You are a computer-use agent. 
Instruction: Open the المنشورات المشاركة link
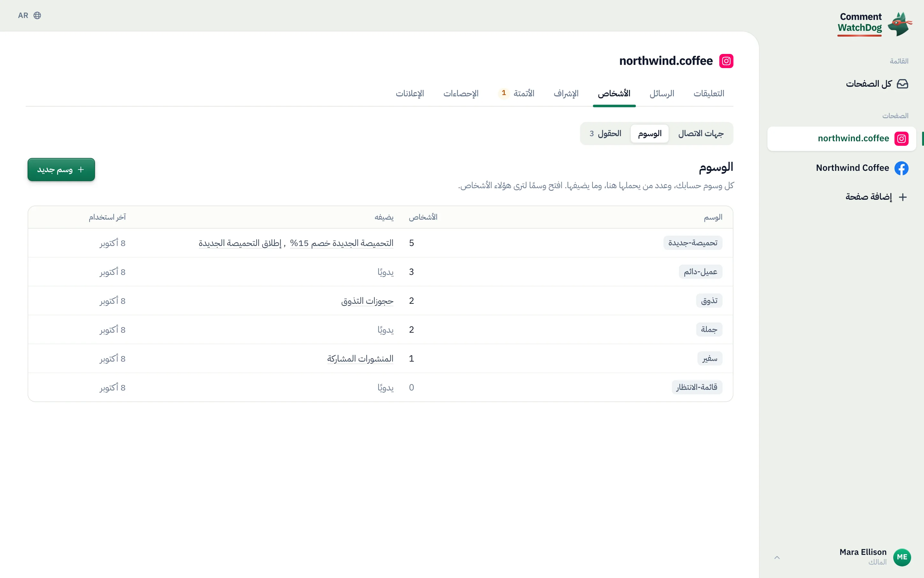pyautogui.click(x=360, y=359)
